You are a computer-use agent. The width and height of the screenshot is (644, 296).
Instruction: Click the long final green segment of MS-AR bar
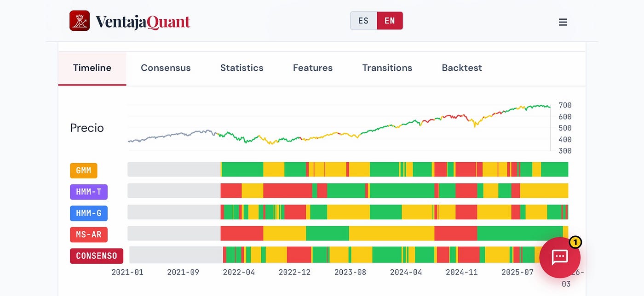point(520,233)
